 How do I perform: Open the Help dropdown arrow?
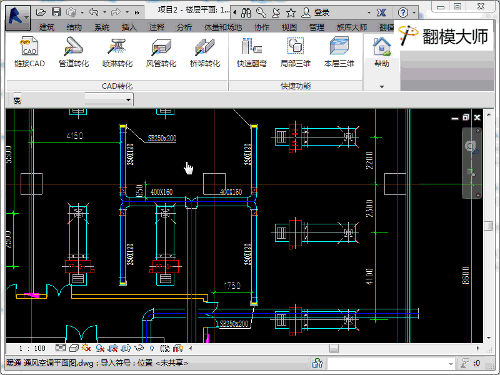click(x=414, y=13)
